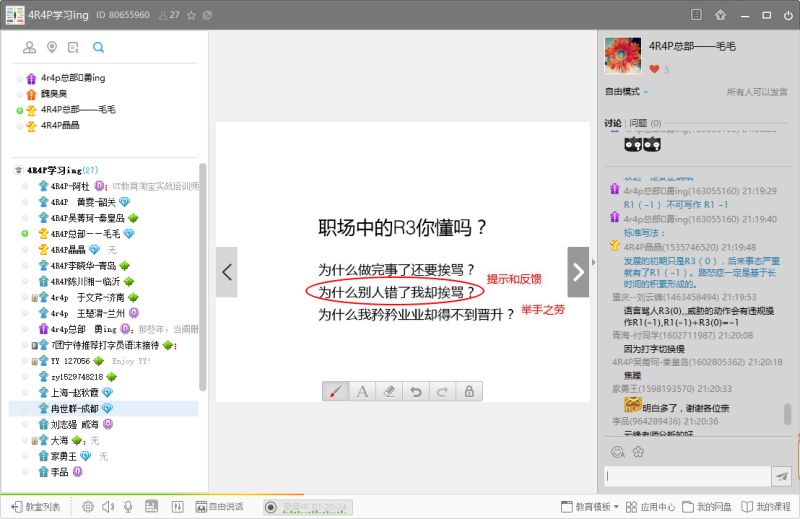The height and width of the screenshot is (519, 800).
Task: Toggle the speaker volume icon
Action: pos(108,507)
